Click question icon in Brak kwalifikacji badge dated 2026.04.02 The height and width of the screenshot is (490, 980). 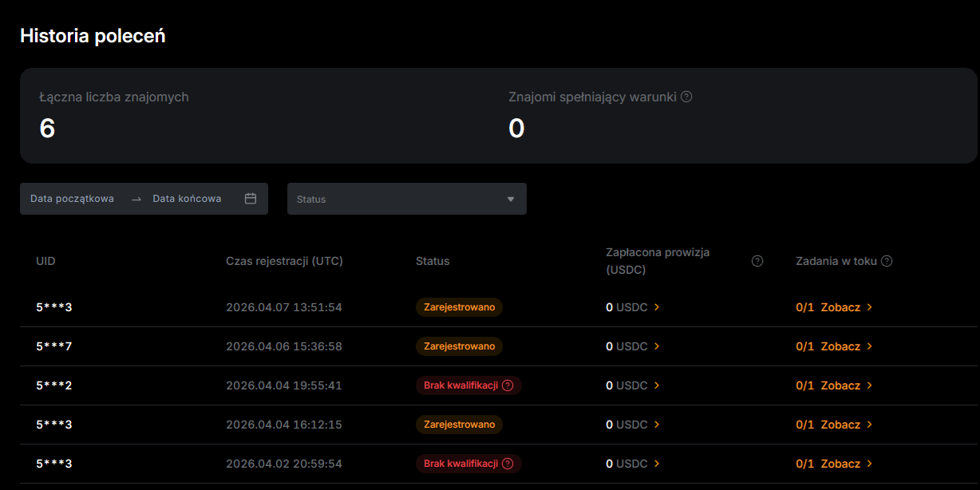pos(508,464)
